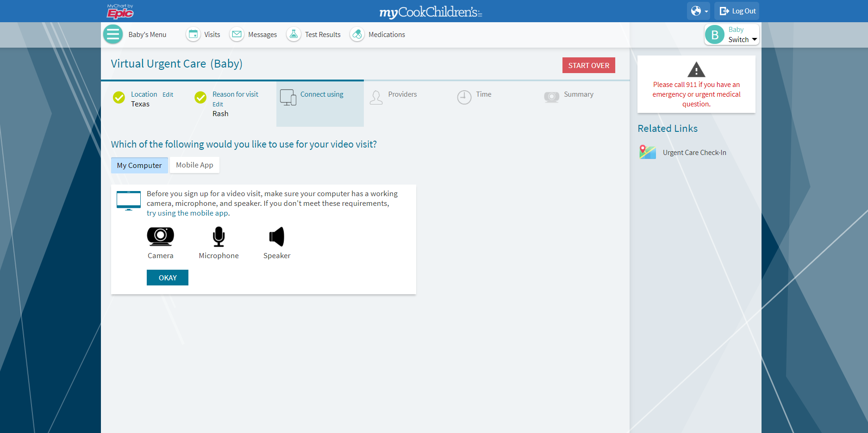Switch to the Mobile App tab

pos(194,165)
